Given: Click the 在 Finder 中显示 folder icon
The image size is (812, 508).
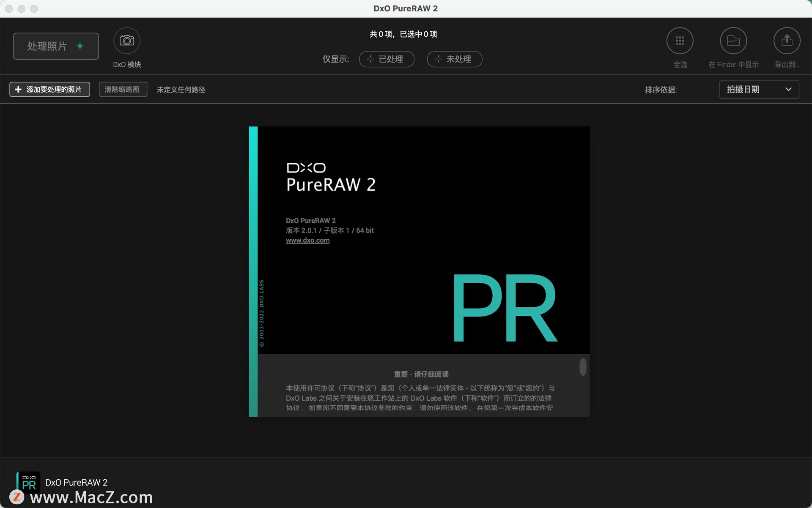Looking at the screenshot, I should click(733, 41).
